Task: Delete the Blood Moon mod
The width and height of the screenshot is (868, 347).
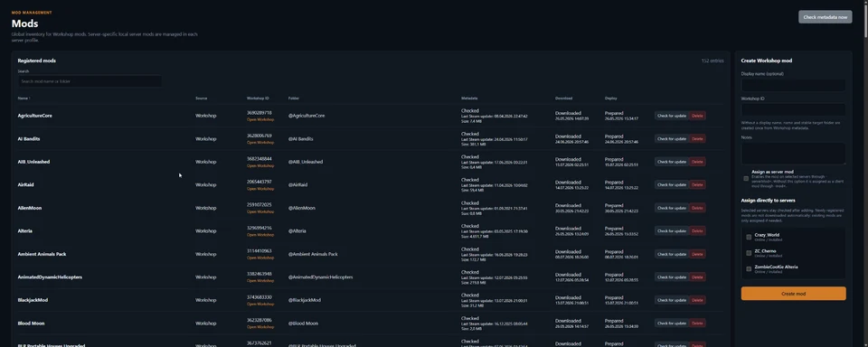Action: click(x=697, y=324)
